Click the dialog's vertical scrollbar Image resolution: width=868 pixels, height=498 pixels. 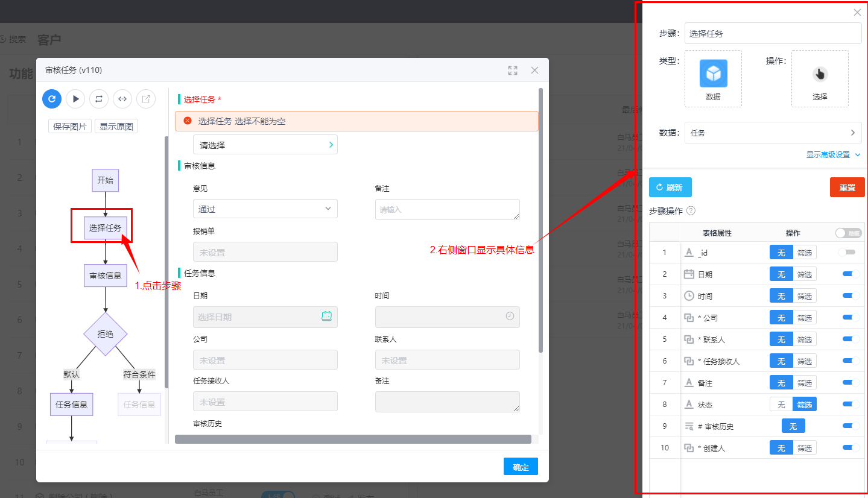pos(540,220)
